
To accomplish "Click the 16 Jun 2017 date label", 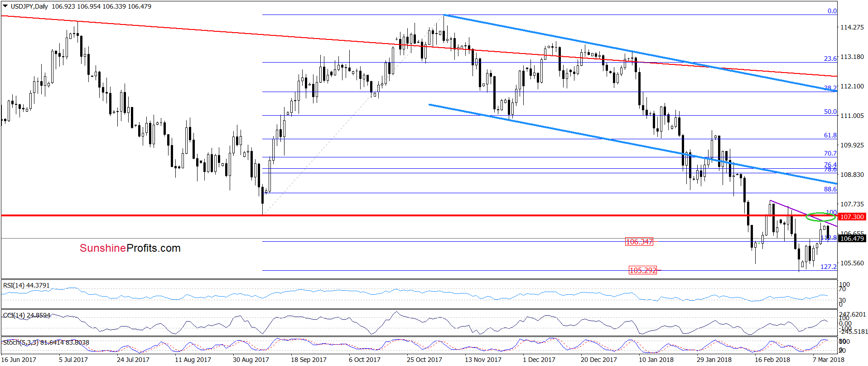I will coord(19,360).
